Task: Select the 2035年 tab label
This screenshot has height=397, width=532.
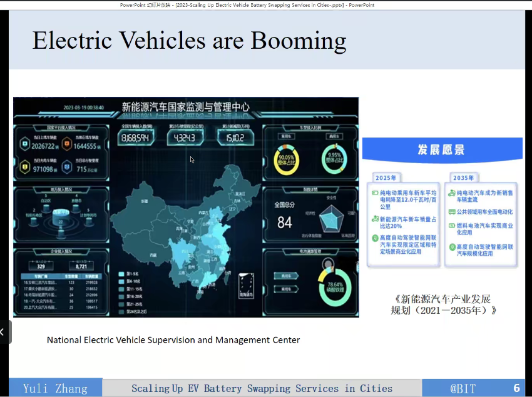Action: (x=462, y=178)
